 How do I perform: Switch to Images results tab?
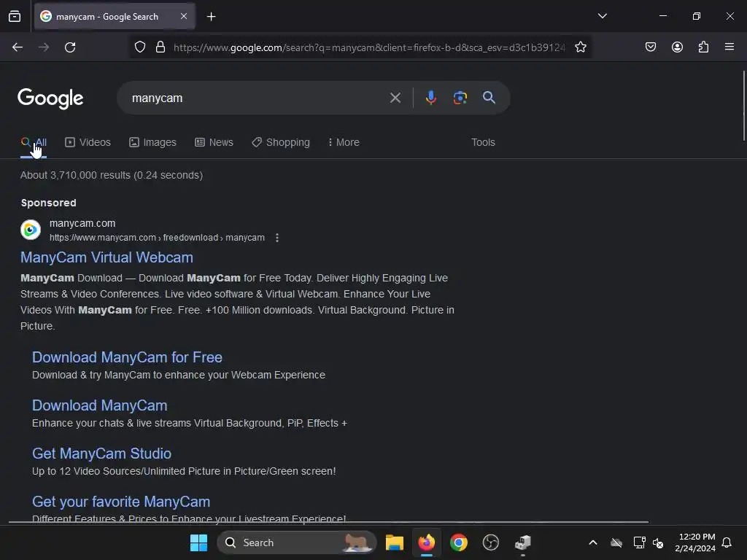click(x=152, y=142)
